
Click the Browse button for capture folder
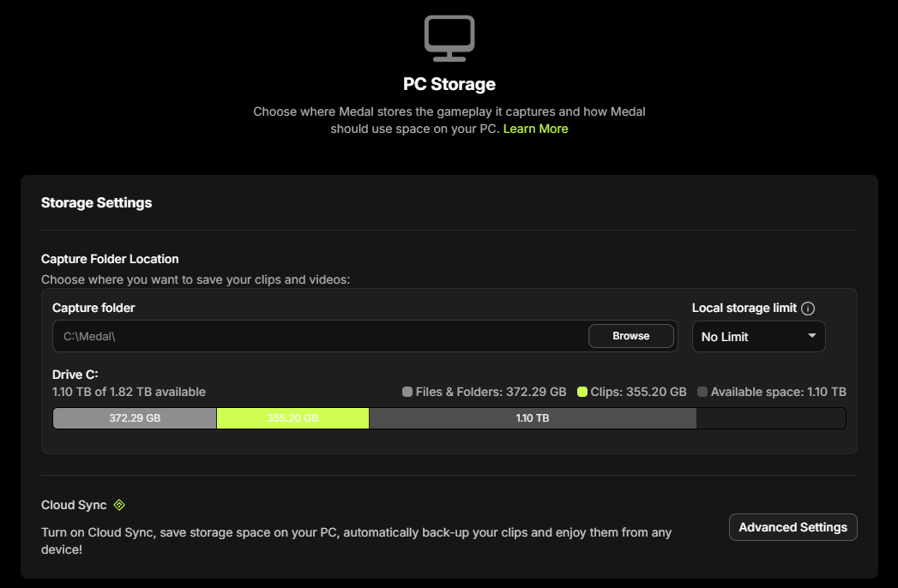point(630,336)
